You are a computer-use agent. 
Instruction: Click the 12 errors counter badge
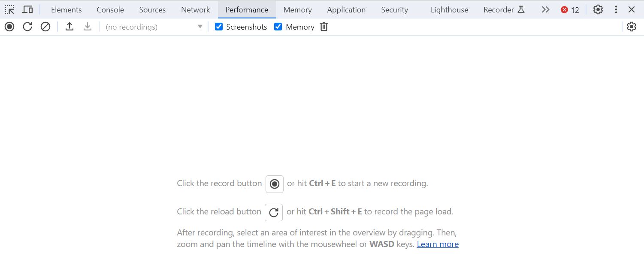570,10
